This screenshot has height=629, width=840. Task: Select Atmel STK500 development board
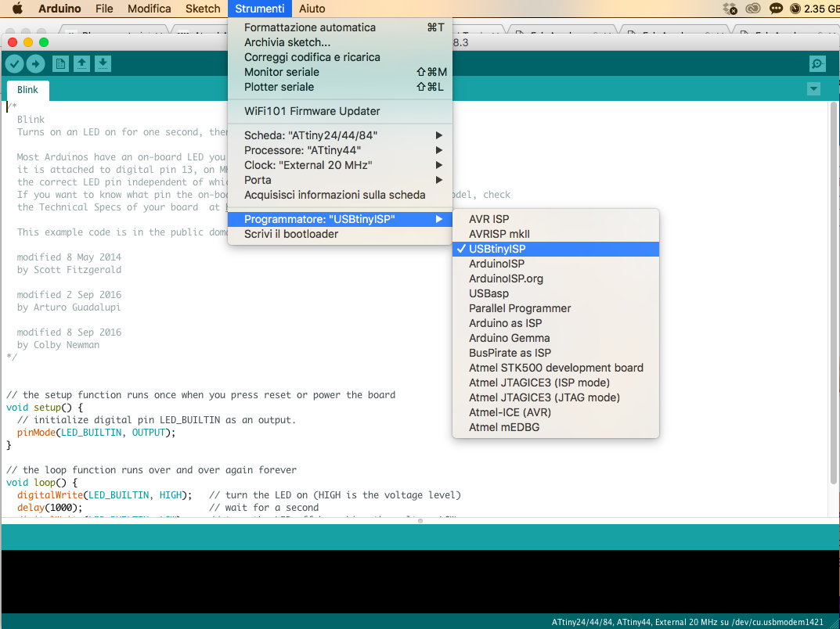coord(556,368)
